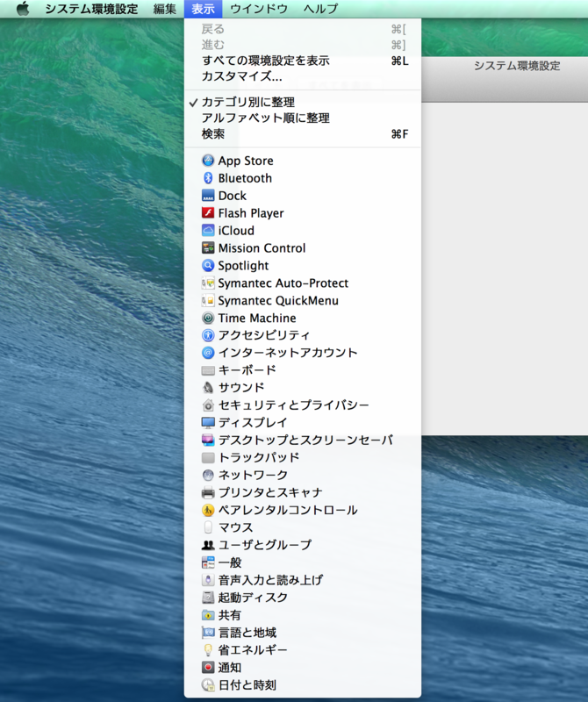Open the ユーザとグループ people icon
Image resolution: width=588 pixels, height=702 pixels.
208,544
